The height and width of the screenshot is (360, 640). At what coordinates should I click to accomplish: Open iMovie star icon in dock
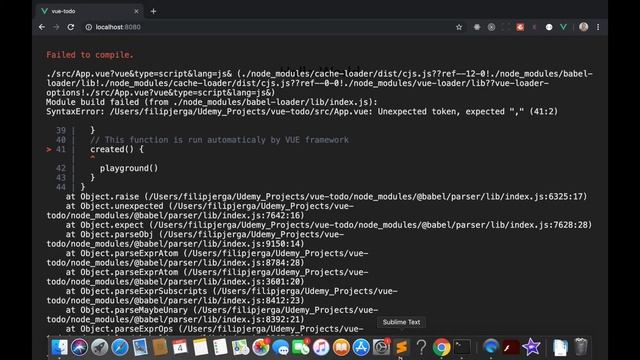pos(531,347)
